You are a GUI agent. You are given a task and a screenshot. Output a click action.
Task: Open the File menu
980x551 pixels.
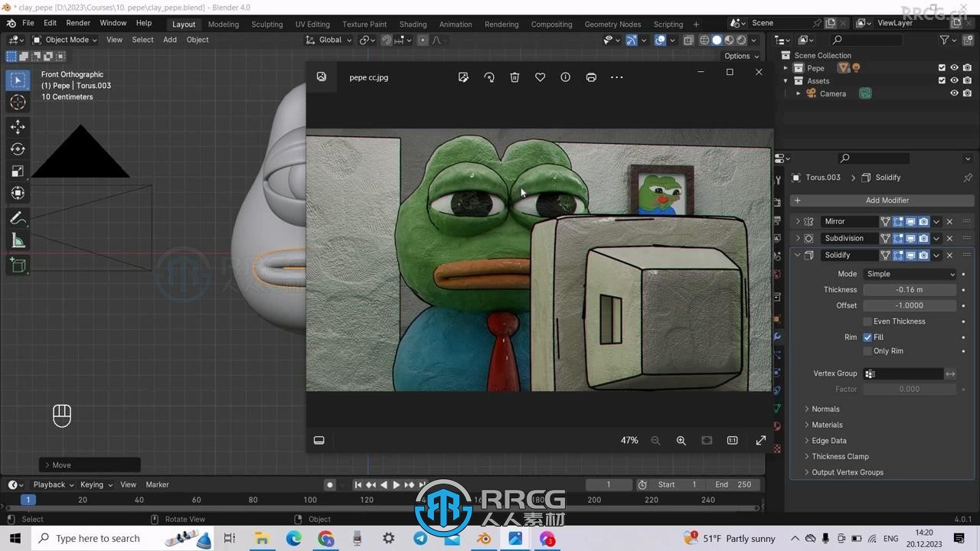[x=28, y=24]
